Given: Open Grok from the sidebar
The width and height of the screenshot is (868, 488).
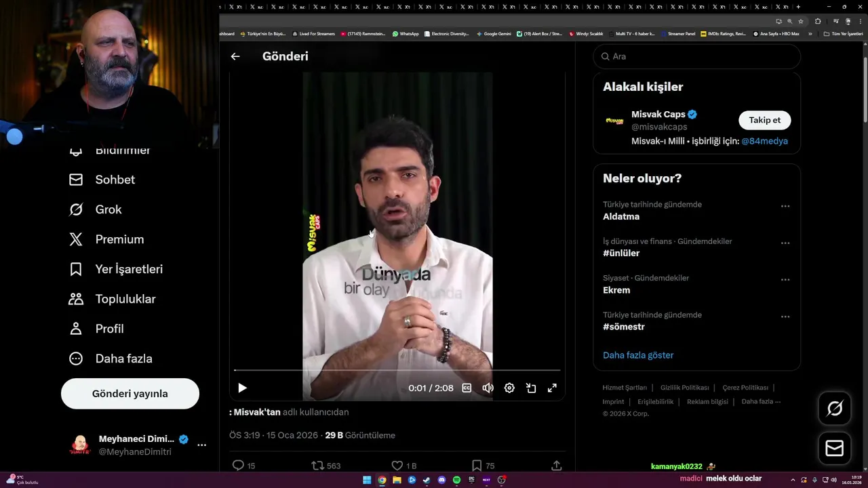Looking at the screenshot, I should [x=95, y=209].
